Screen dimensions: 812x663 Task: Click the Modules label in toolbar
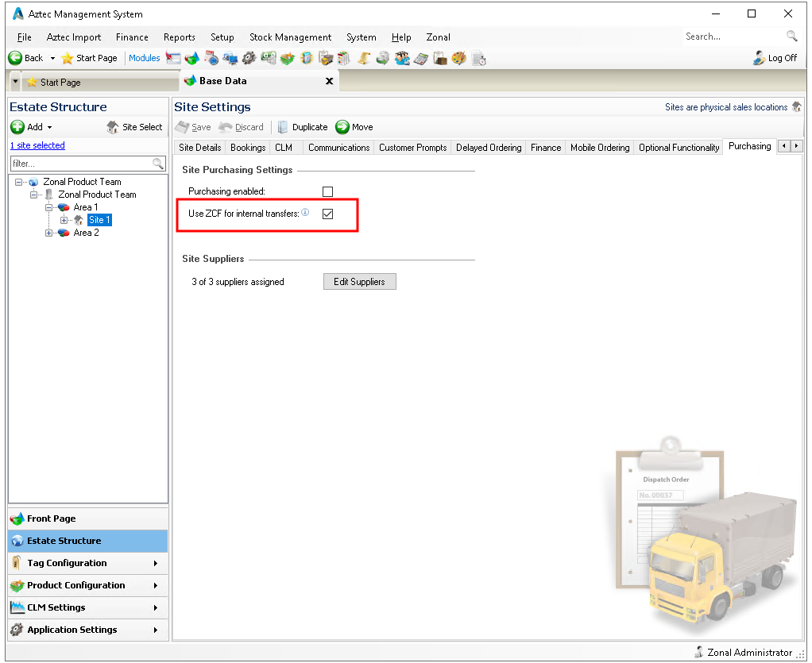(x=144, y=58)
